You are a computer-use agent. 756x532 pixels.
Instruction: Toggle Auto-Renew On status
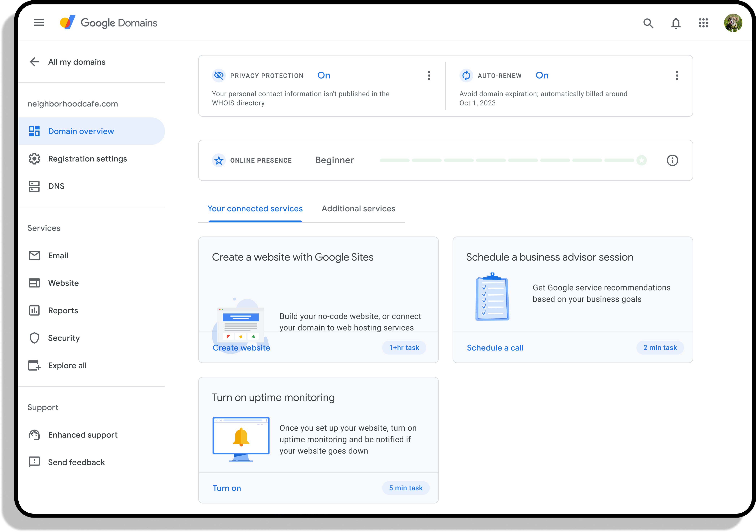[542, 75]
